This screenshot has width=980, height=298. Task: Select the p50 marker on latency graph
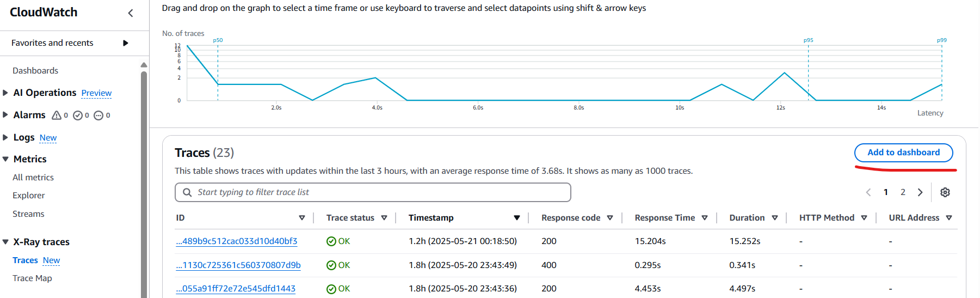pos(218,40)
